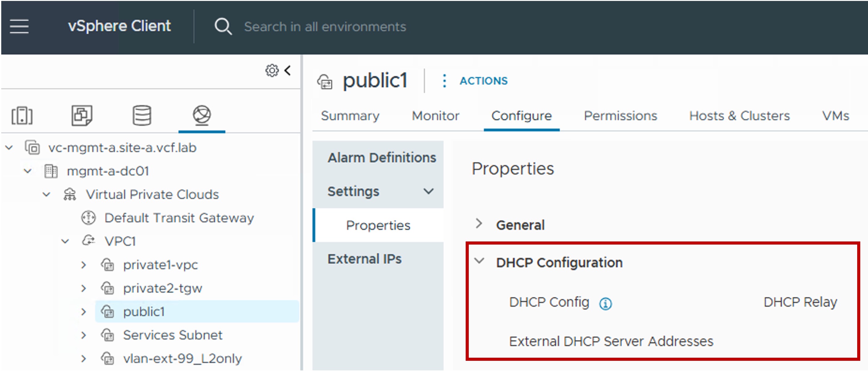Collapse the DHCP Configuration section
The height and width of the screenshot is (371, 868).
click(479, 260)
